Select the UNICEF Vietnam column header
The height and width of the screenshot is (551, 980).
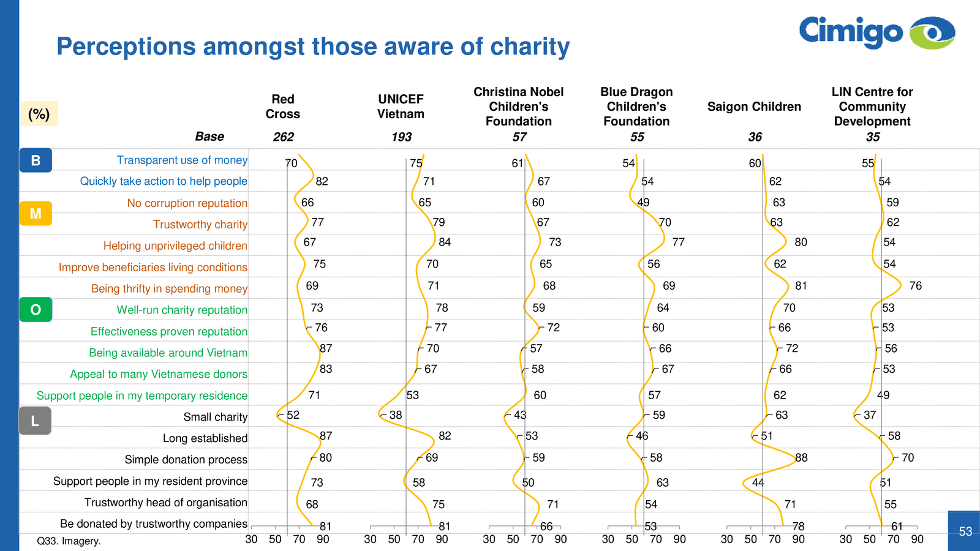[401, 107]
